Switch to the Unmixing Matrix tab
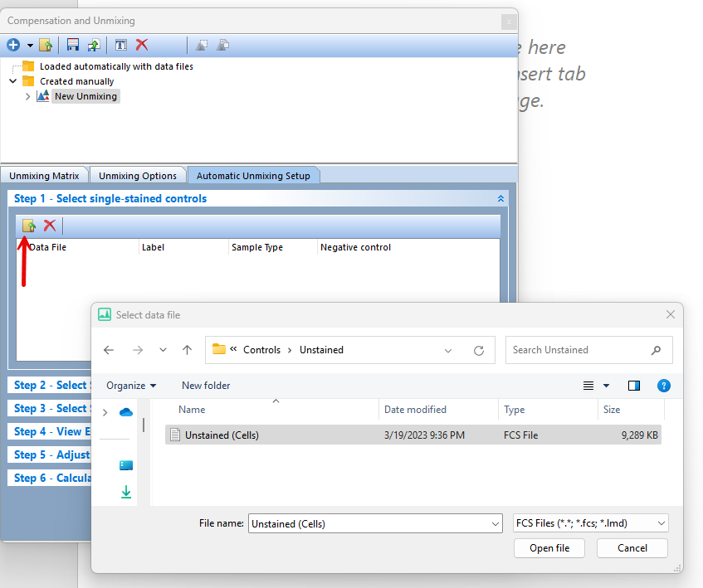 coord(43,176)
